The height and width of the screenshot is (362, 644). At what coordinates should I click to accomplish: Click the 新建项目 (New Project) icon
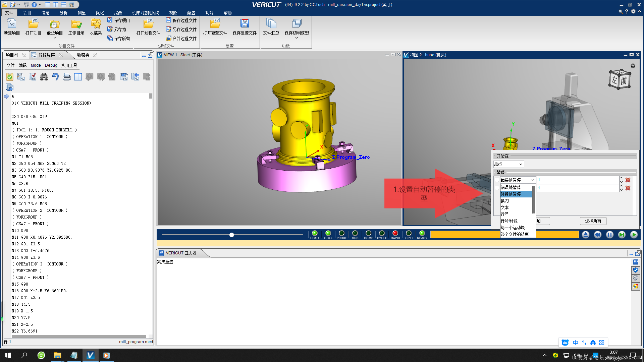pyautogui.click(x=12, y=27)
